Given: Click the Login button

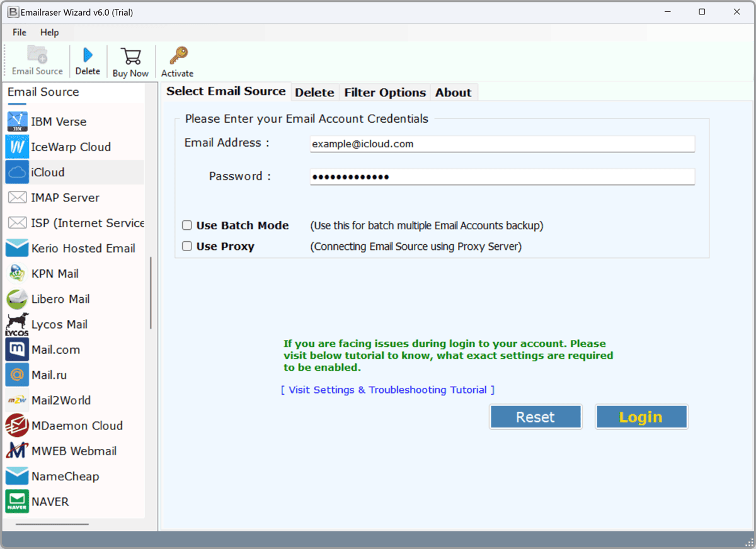Looking at the screenshot, I should (641, 417).
